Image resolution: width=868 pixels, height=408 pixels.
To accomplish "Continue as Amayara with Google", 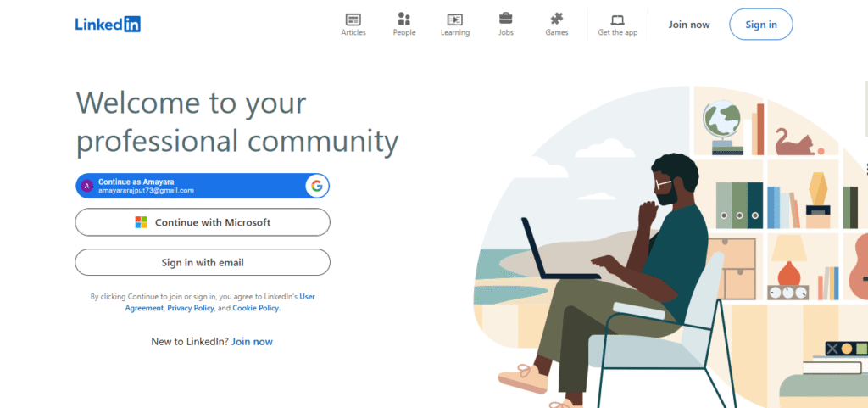I will pos(203,186).
